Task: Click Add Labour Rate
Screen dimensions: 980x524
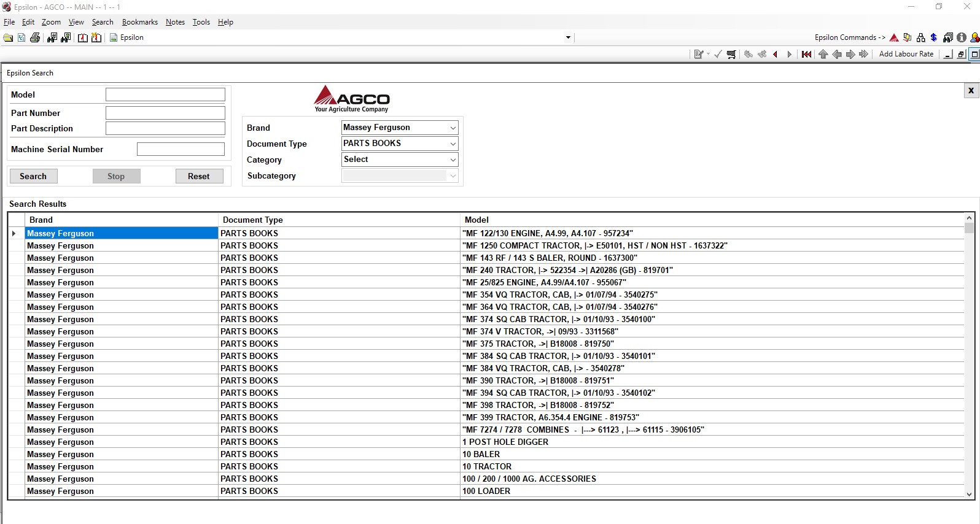Action: (x=906, y=54)
